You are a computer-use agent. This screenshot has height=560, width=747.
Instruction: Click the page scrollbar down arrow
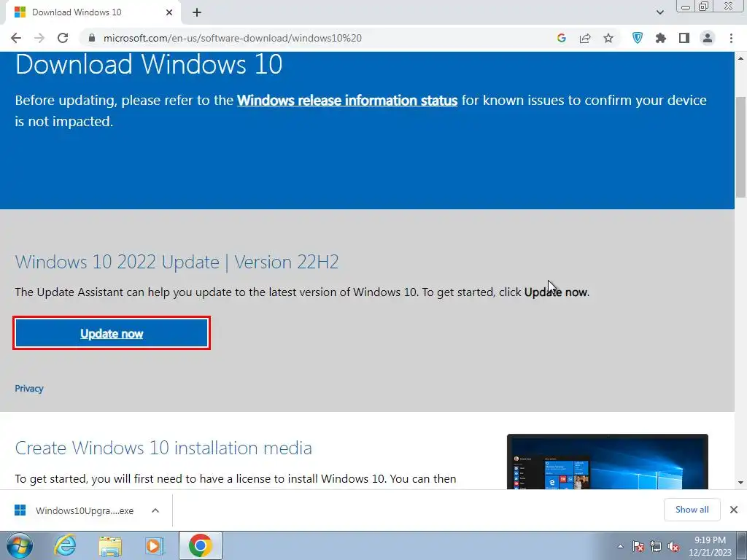(x=741, y=483)
